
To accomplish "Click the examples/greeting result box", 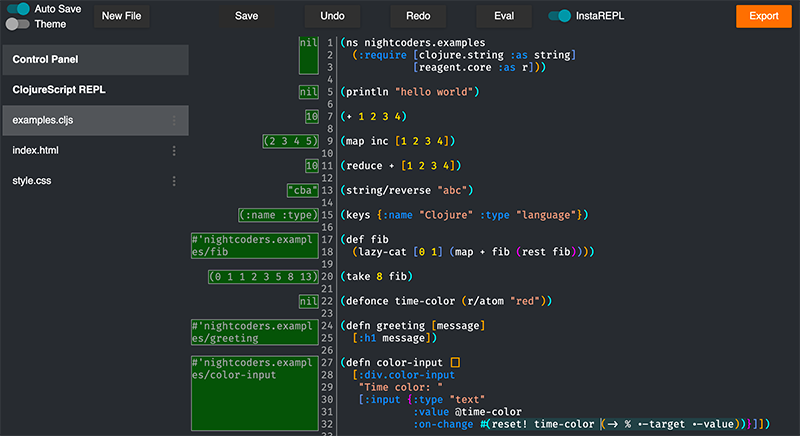I will 255,332.
